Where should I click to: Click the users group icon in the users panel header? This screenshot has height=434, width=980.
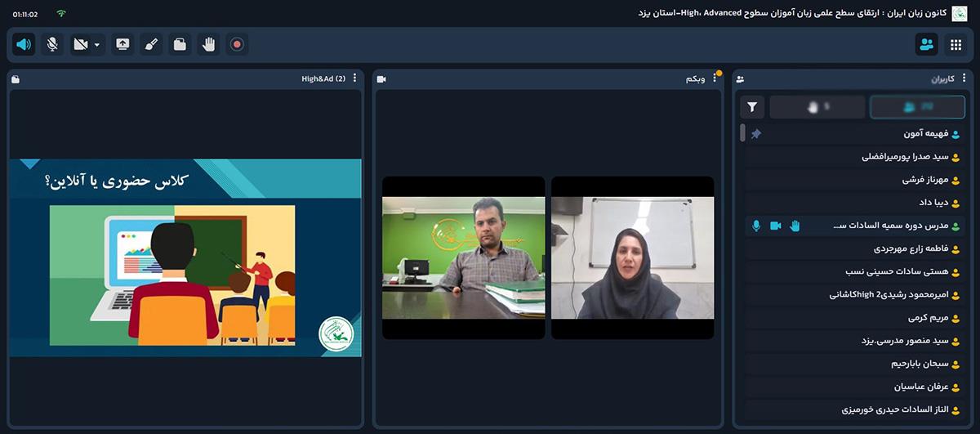click(740, 79)
